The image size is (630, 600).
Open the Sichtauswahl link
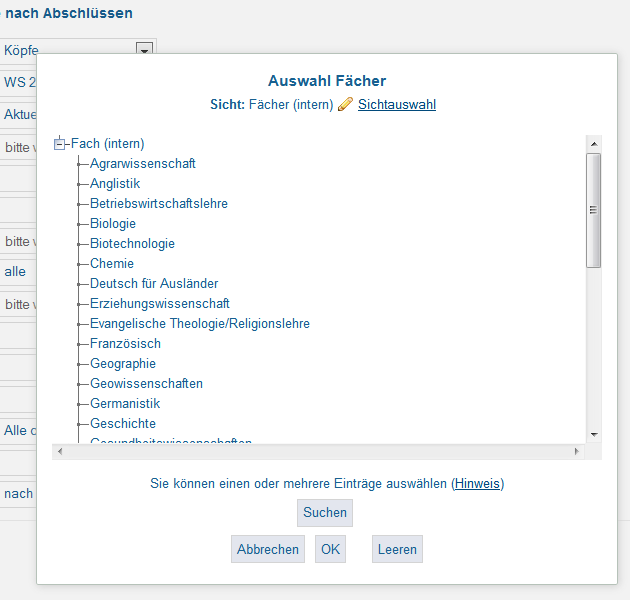397,104
